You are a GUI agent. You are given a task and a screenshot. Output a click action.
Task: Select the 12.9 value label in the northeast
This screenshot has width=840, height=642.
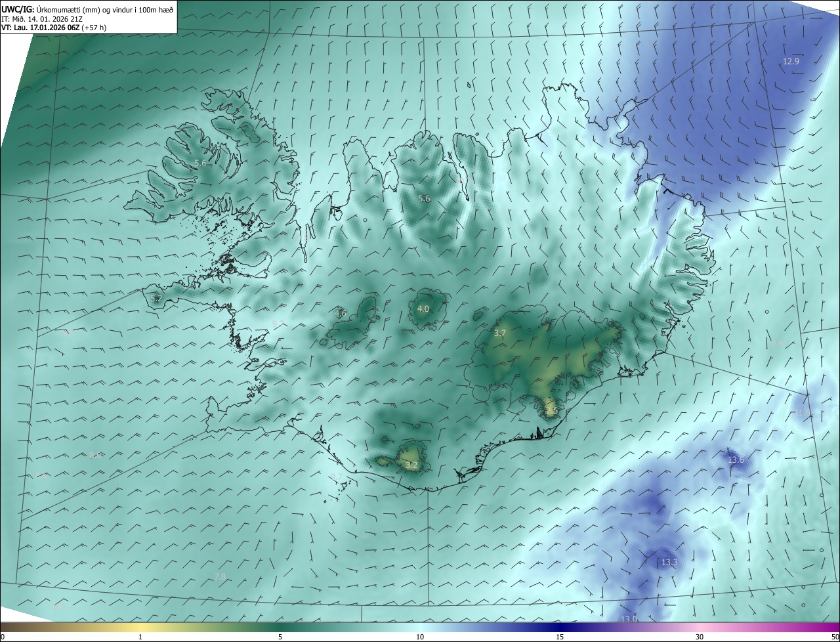point(791,61)
